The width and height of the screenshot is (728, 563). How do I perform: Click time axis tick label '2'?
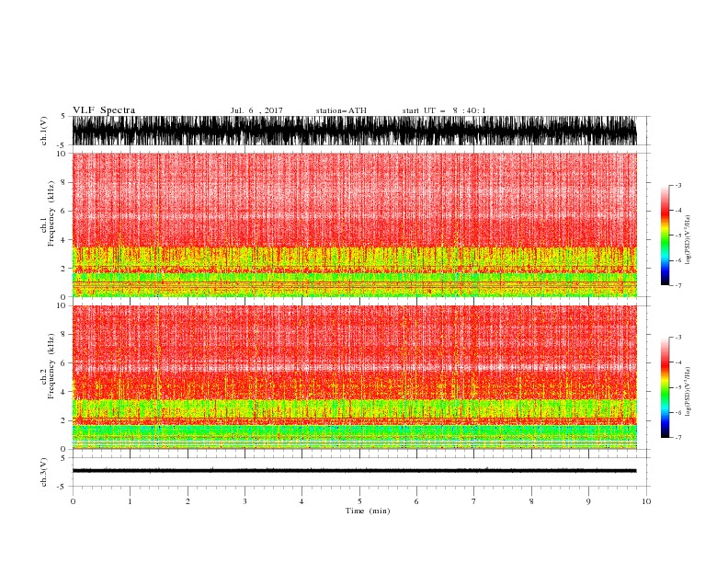tap(188, 501)
